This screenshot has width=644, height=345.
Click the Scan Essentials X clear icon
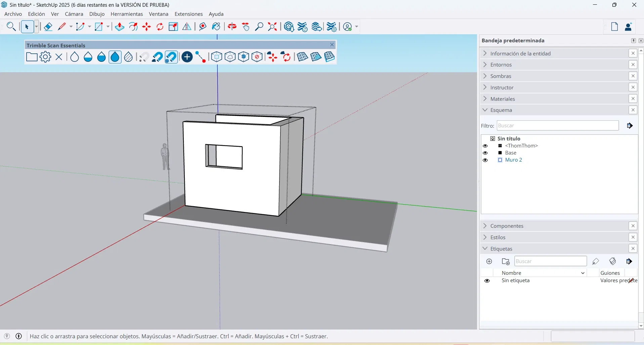click(x=59, y=57)
